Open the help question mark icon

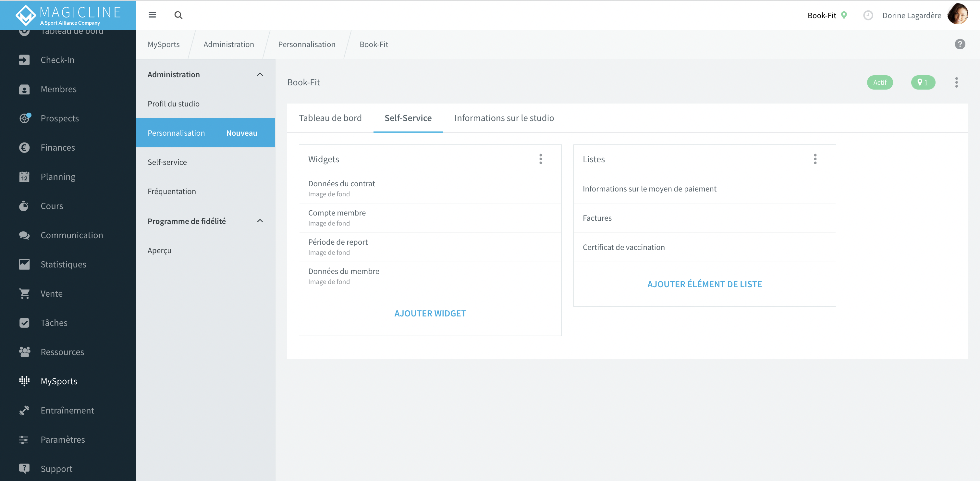(x=960, y=44)
